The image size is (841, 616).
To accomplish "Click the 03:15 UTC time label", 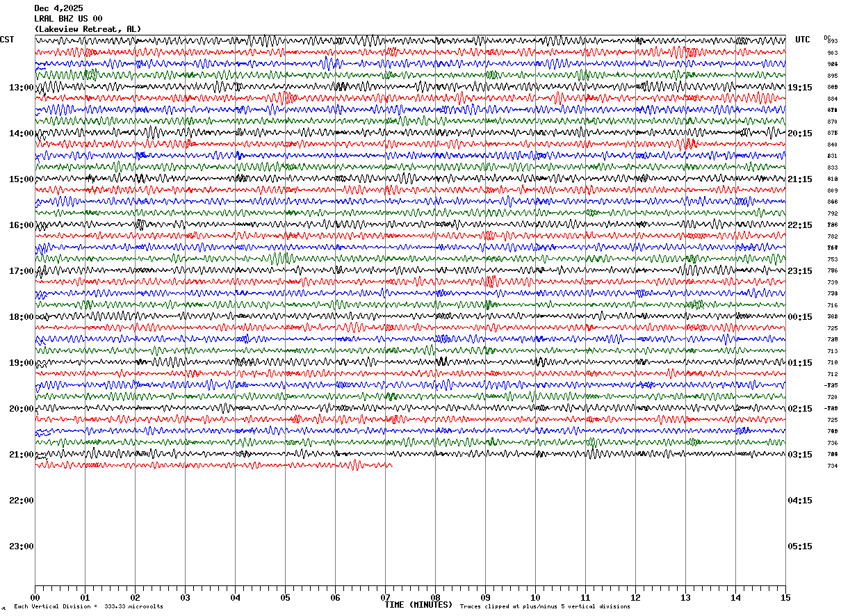I will click(x=799, y=455).
